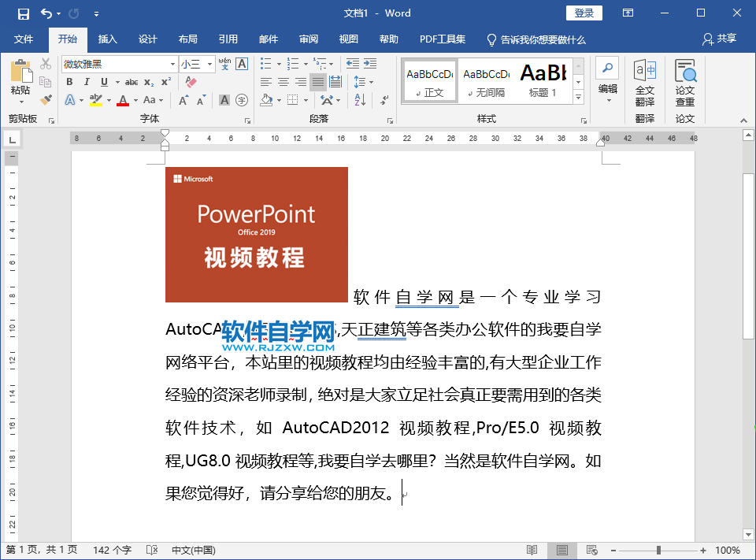756x560 pixels.
Task: Switch to the 插入 (Insert) tab
Action: click(x=108, y=39)
